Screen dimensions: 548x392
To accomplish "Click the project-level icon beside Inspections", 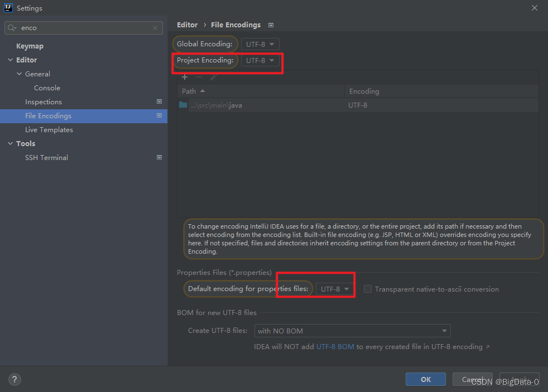I will pyautogui.click(x=160, y=101).
